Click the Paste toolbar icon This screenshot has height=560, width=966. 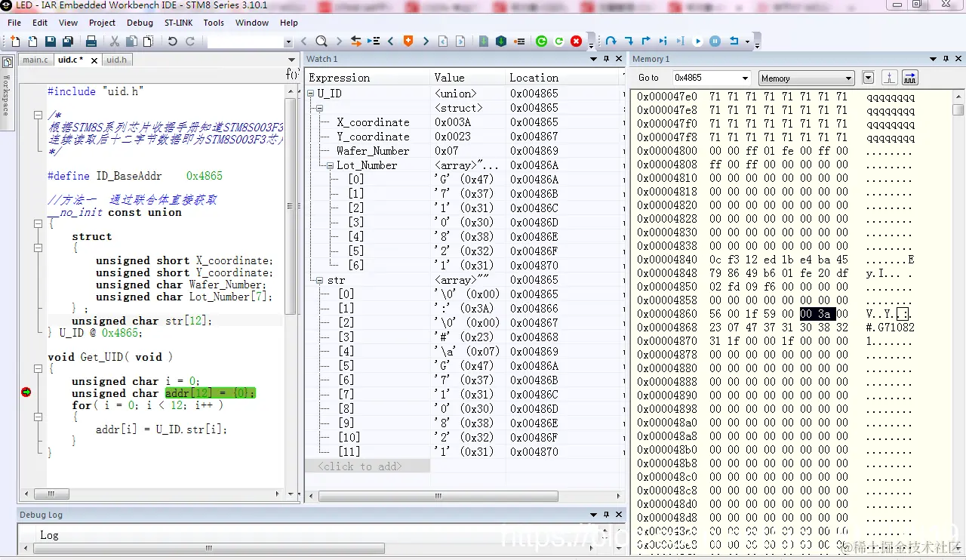(x=148, y=42)
